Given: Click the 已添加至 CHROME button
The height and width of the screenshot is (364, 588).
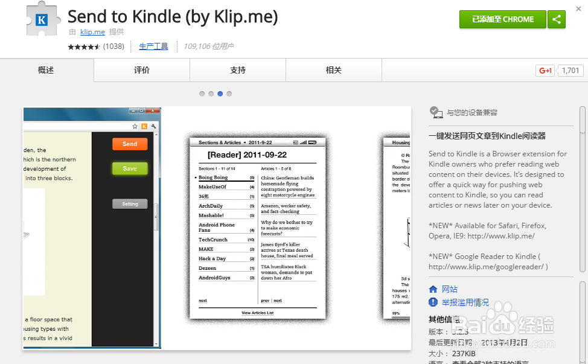Looking at the screenshot, I should pyautogui.click(x=502, y=19).
